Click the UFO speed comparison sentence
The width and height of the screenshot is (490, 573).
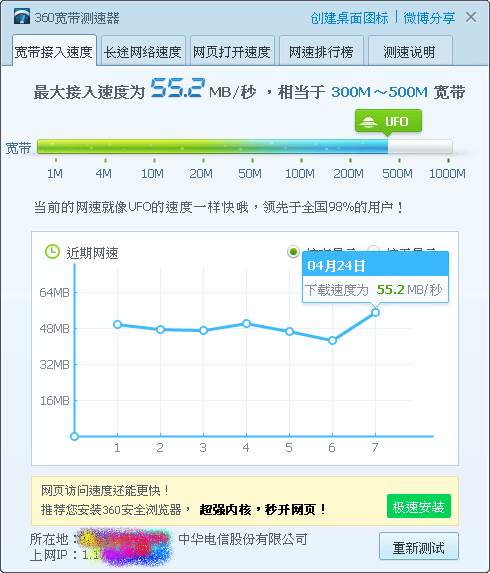[219, 207]
